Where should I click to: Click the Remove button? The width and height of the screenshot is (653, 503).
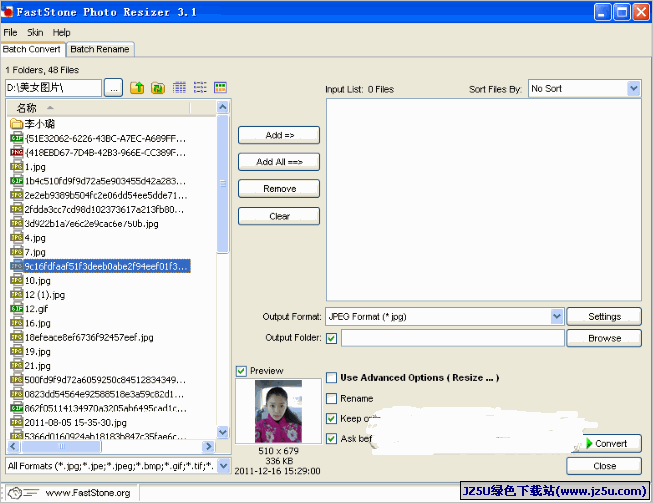point(279,189)
